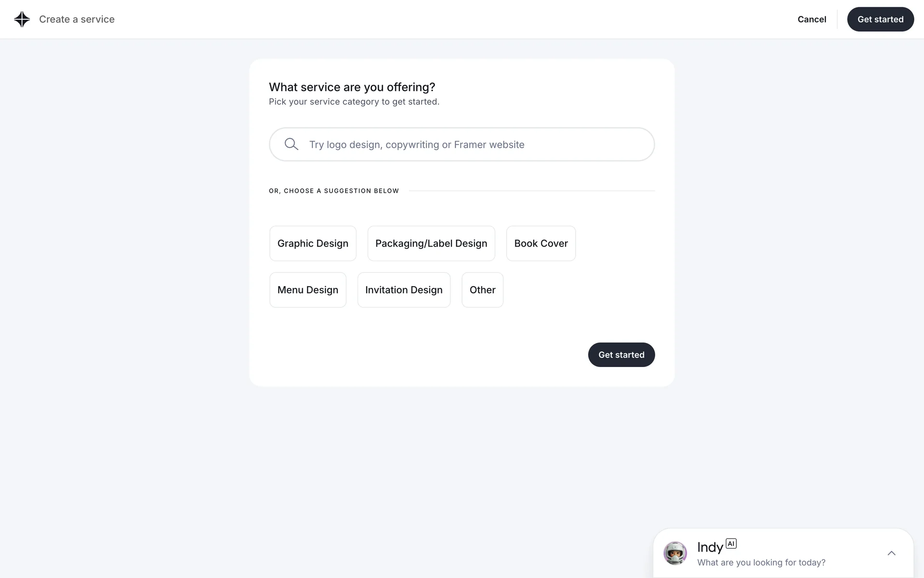Image resolution: width=924 pixels, height=578 pixels.
Task: Click the Indy assistant name
Action: pyautogui.click(x=710, y=547)
